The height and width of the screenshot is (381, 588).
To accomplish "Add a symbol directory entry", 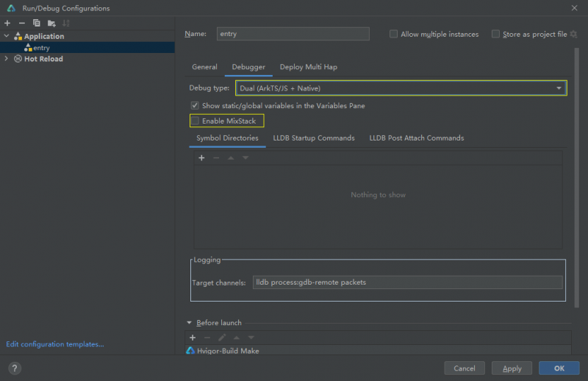I will [x=201, y=158].
